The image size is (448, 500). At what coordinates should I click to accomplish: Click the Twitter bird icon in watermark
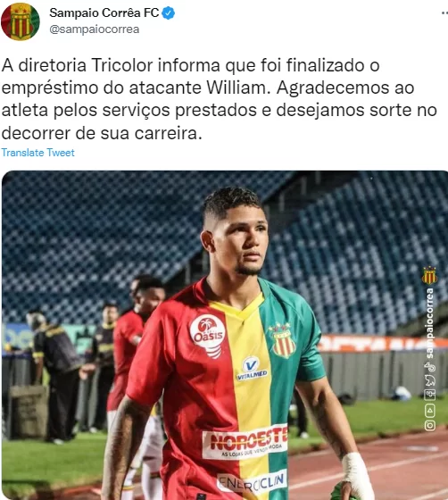pyautogui.click(x=430, y=380)
